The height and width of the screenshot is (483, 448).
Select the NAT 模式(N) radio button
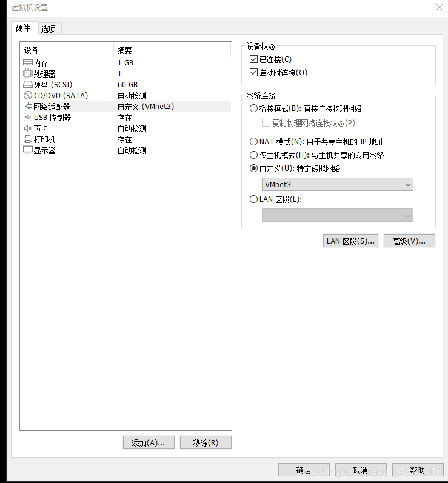pos(253,141)
